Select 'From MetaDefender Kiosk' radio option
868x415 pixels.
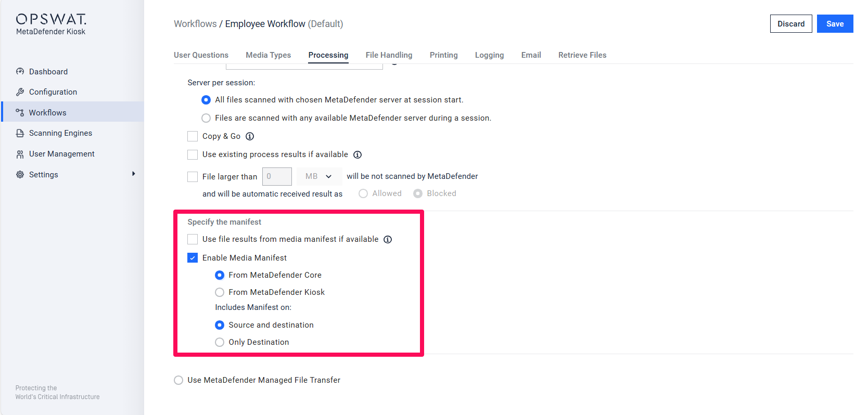(x=220, y=292)
